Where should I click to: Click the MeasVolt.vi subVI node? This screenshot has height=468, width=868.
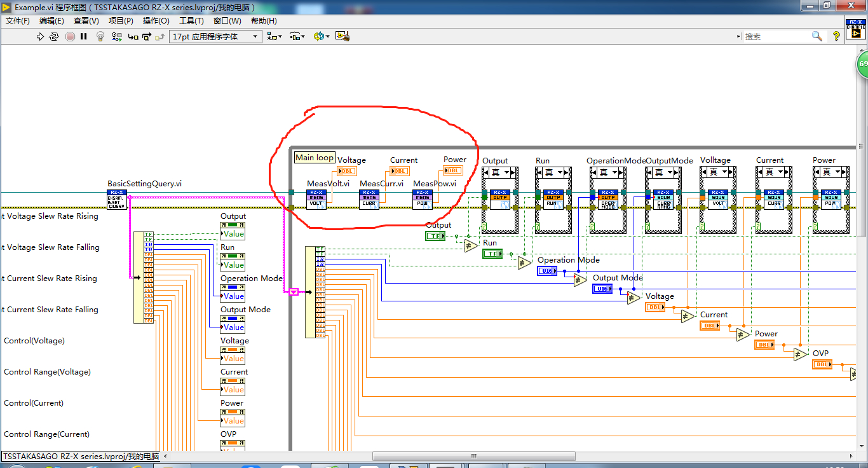[x=316, y=200]
